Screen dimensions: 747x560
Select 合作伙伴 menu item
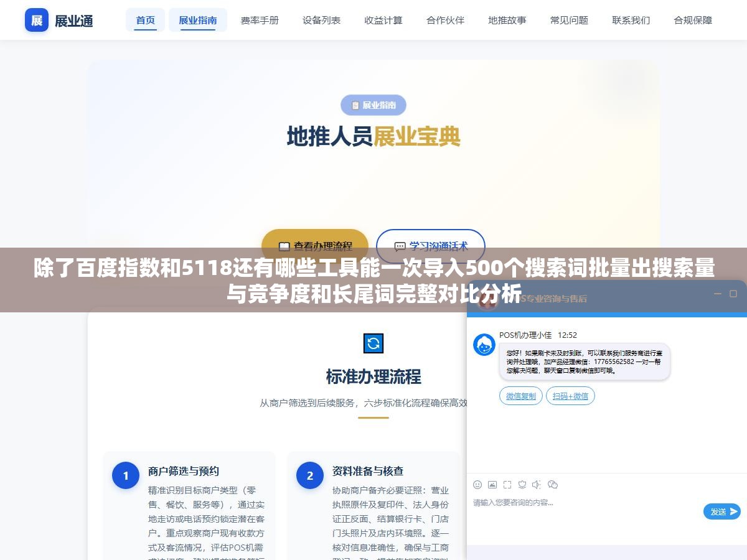445,20
